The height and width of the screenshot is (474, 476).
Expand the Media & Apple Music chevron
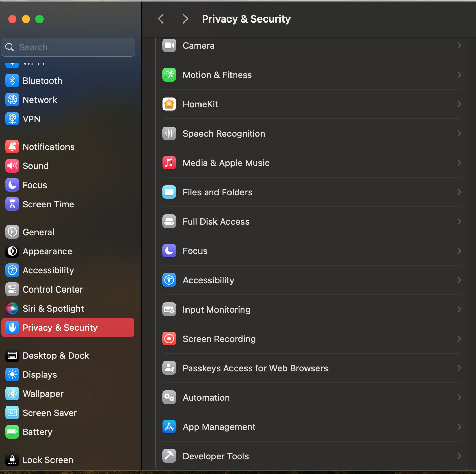[x=459, y=163]
